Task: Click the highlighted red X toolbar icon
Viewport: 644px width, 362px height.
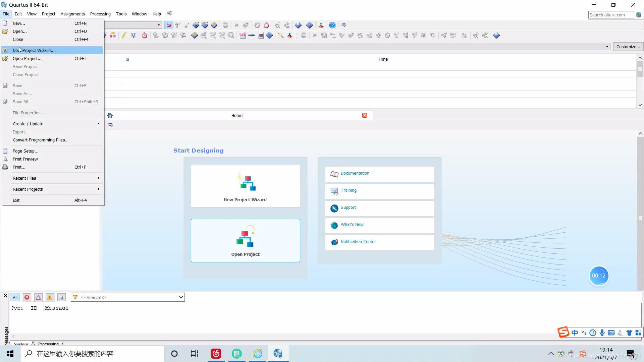Action: point(169,25)
